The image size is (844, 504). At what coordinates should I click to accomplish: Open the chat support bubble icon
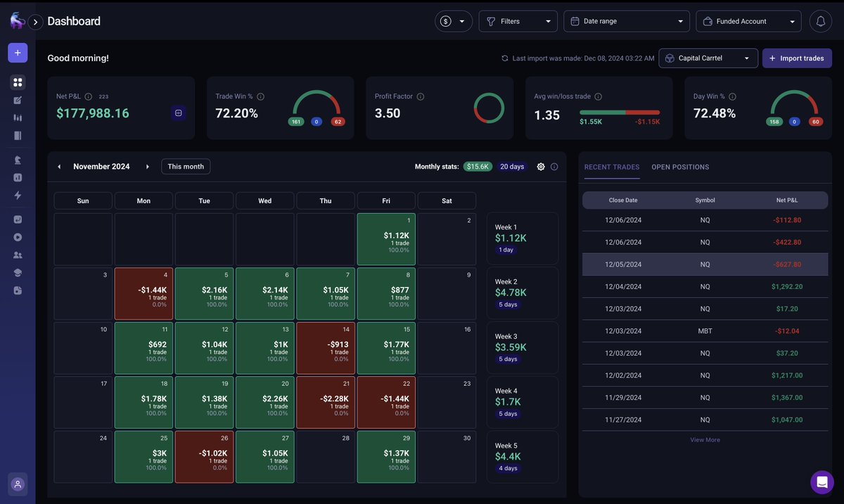[x=821, y=482]
